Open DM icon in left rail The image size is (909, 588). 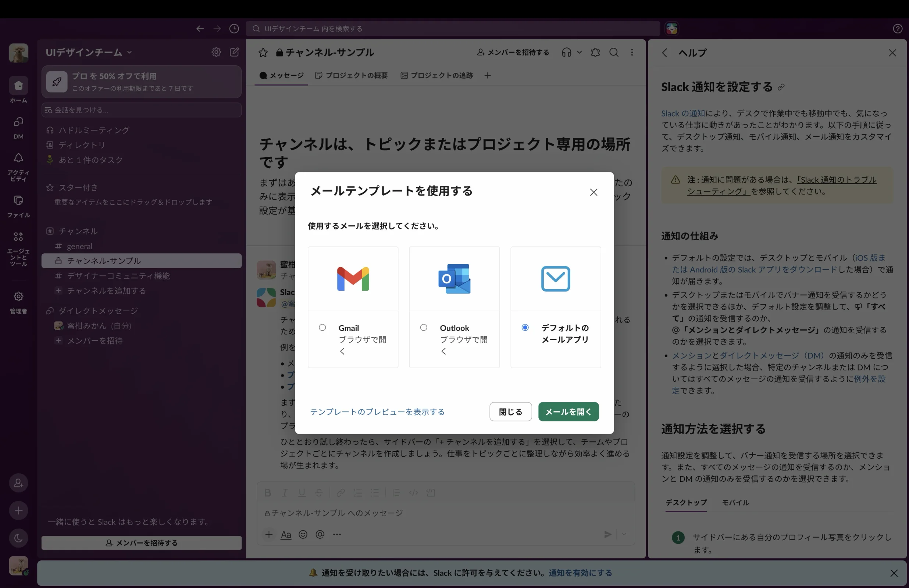point(18,122)
